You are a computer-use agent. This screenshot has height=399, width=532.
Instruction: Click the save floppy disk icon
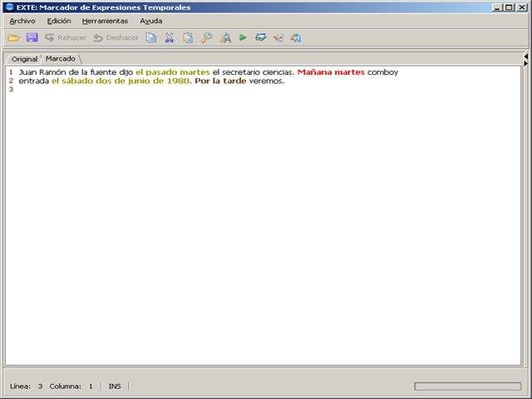pos(32,37)
